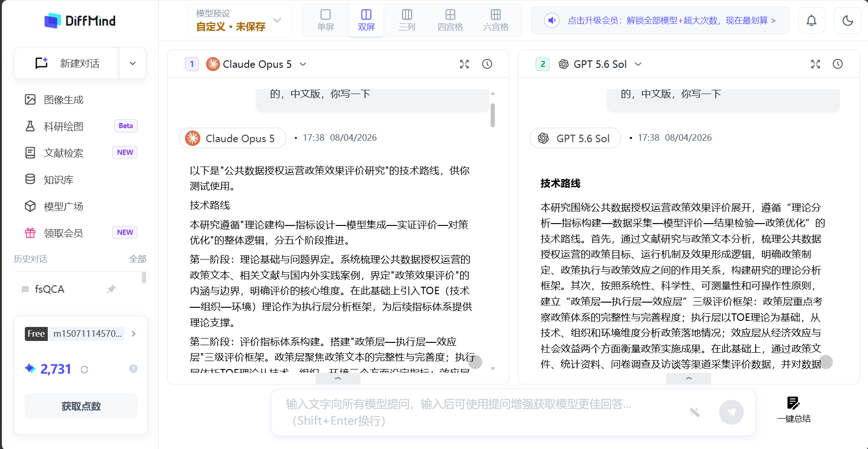Click the GPT 5.6 Sol message sender chip
Viewport: 868px width, 449px height.
(575, 138)
